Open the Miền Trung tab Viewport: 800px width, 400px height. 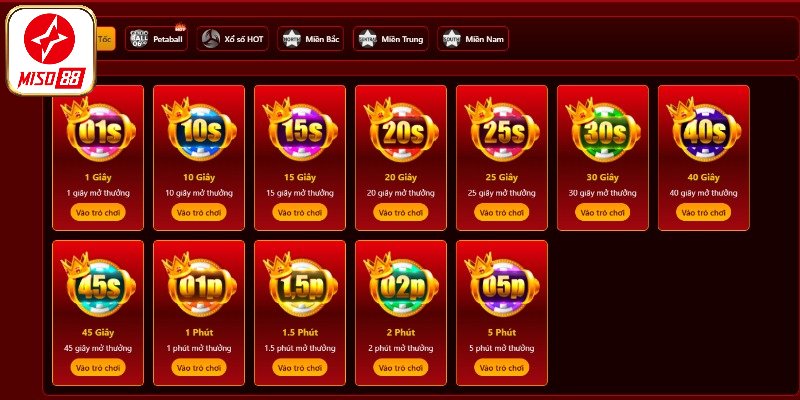click(x=391, y=39)
